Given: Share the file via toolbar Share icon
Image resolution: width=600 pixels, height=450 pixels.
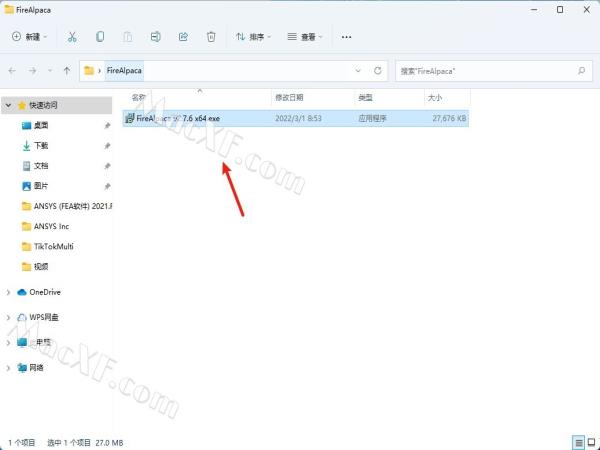Looking at the screenshot, I should click(183, 37).
